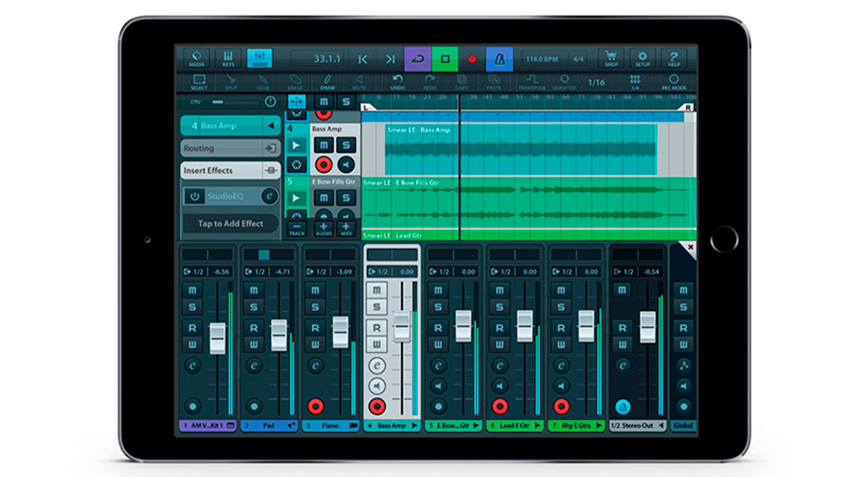The height and width of the screenshot is (477, 868).
Task: Jump to the start with the rewind button
Action: tap(363, 60)
